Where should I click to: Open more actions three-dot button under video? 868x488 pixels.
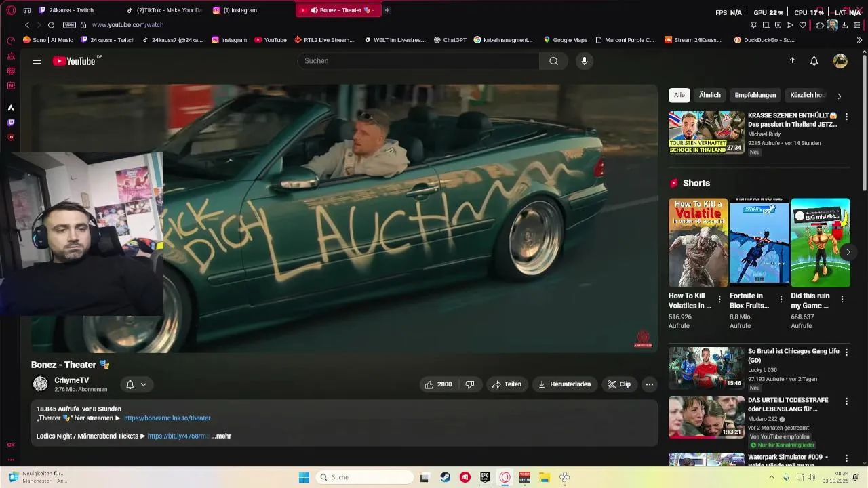(x=650, y=384)
